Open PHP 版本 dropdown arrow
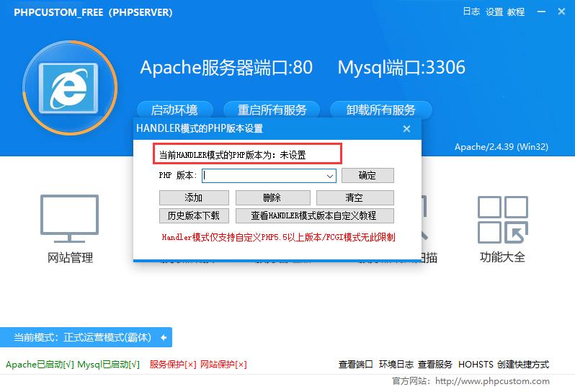The height and width of the screenshot is (392, 575). [330, 176]
